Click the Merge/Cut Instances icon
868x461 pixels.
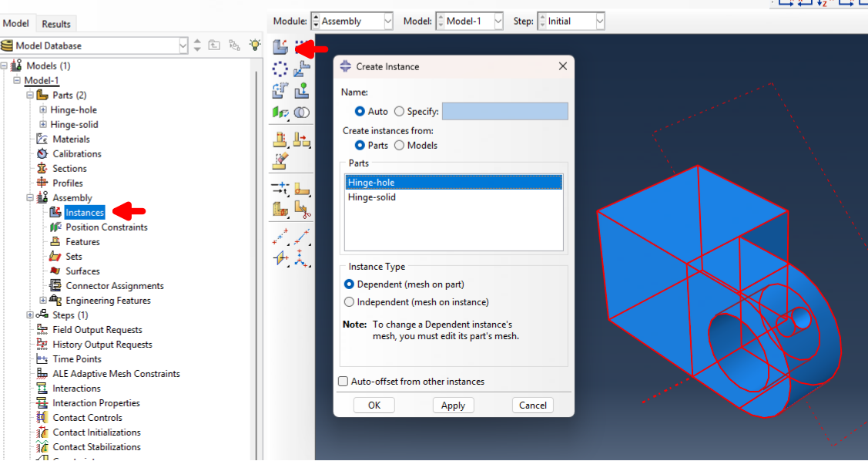point(301,113)
